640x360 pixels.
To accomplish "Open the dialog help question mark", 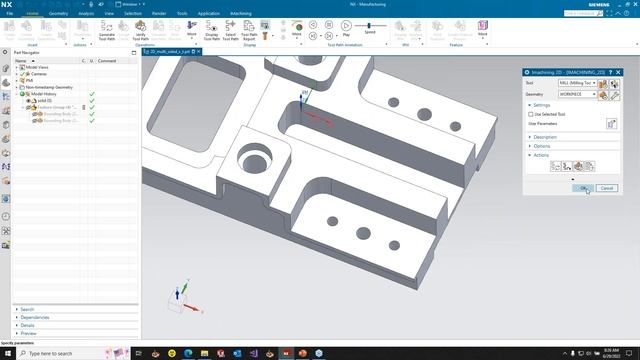I will tap(611, 72).
